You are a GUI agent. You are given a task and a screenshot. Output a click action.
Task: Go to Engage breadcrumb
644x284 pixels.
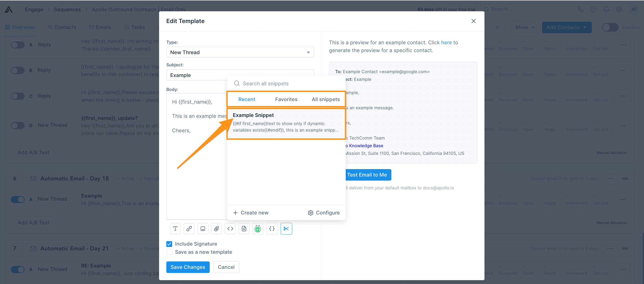coord(34,9)
